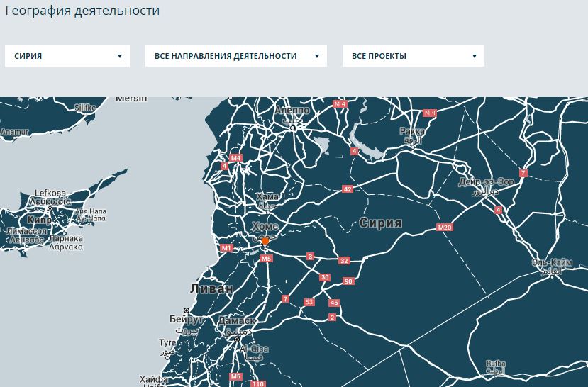Screen dimensions: 588x387
Task: Click the M20 road shield
Action: point(445,228)
